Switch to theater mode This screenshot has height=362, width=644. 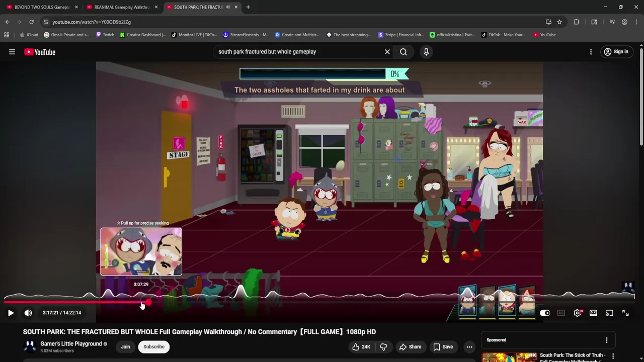point(593,313)
